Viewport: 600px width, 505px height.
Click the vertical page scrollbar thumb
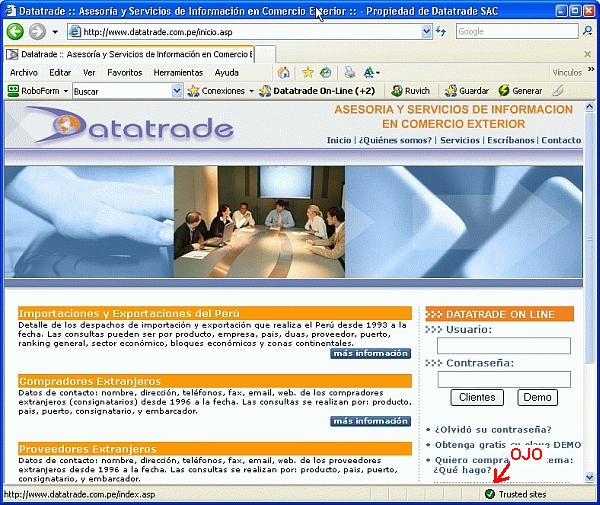[x=590, y=238]
